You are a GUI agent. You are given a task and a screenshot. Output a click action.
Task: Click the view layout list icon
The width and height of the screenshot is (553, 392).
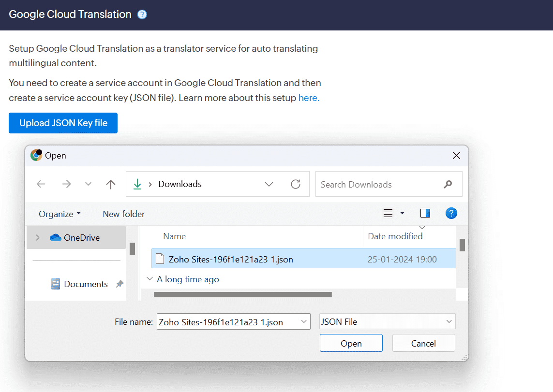[388, 213]
